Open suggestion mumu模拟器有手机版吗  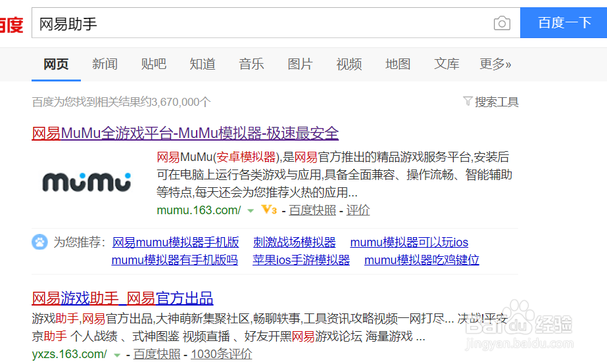174,260
